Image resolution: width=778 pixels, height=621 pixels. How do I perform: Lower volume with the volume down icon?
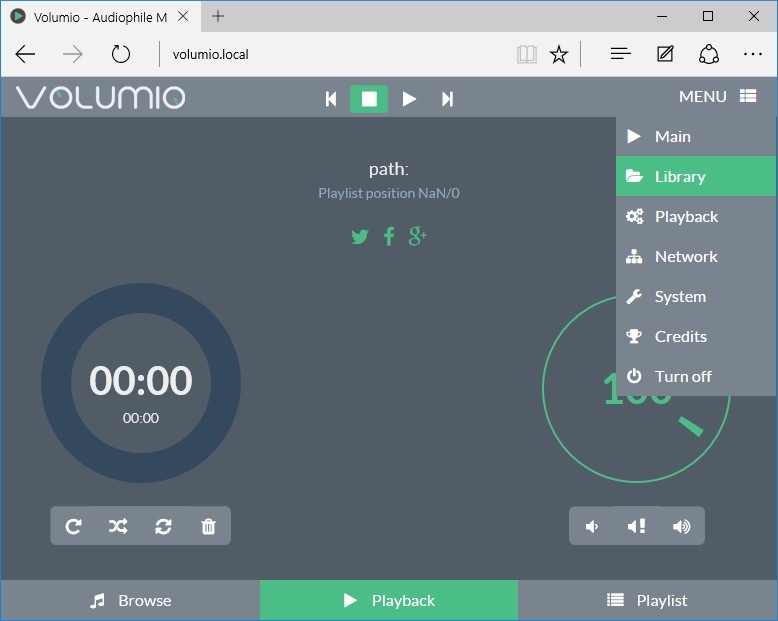click(x=591, y=526)
